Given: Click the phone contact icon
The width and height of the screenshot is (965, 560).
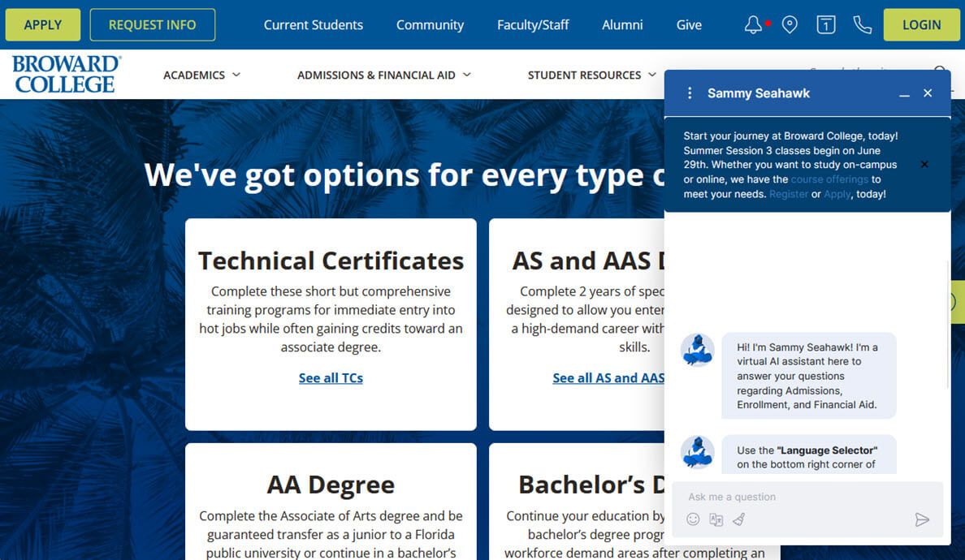Looking at the screenshot, I should click(862, 24).
